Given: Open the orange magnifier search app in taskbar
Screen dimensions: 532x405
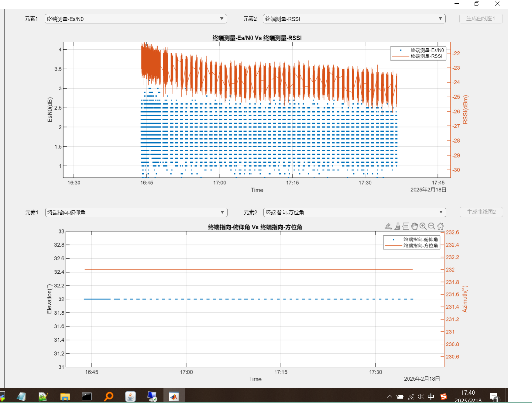Looking at the screenshot, I should [x=109, y=396].
